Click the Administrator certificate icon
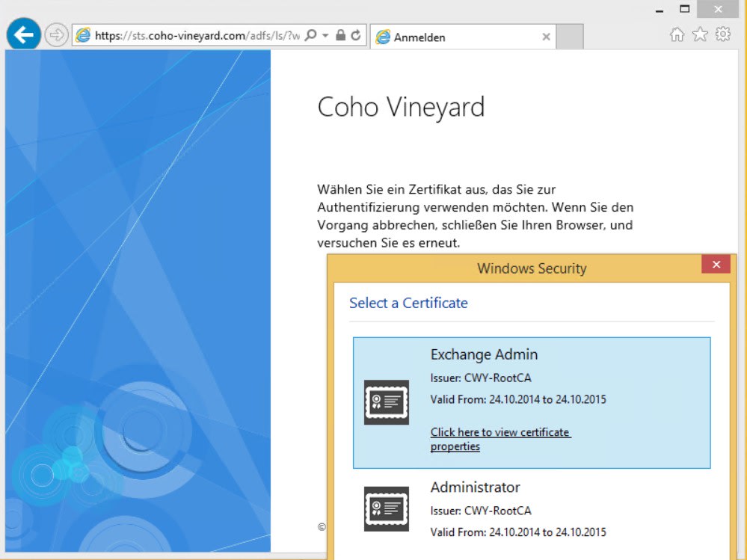Viewport: 747px width, 560px height. click(386, 509)
